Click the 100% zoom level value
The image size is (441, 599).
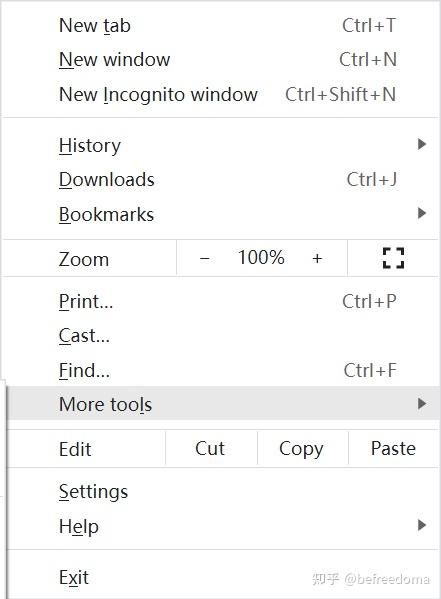pos(261,257)
